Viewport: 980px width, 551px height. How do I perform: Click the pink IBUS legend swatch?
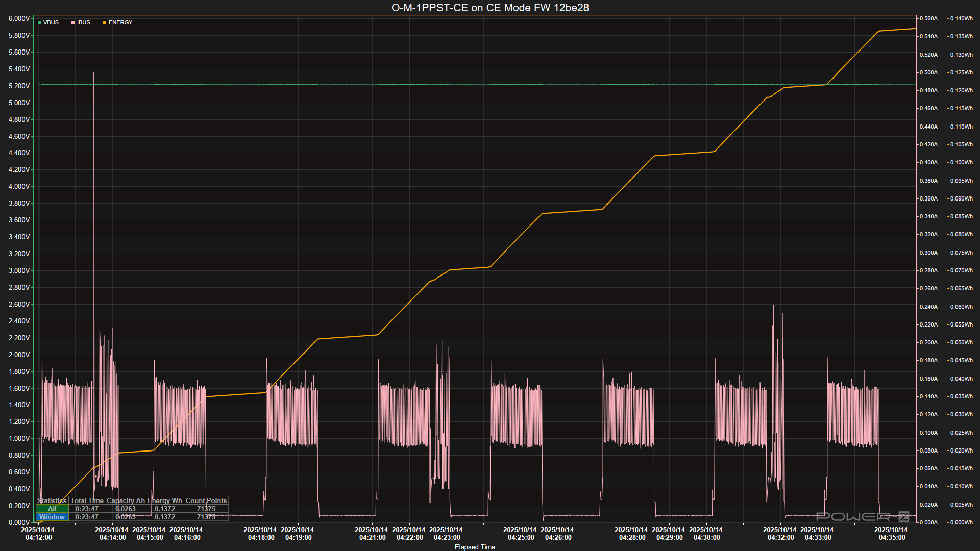click(x=73, y=23)
